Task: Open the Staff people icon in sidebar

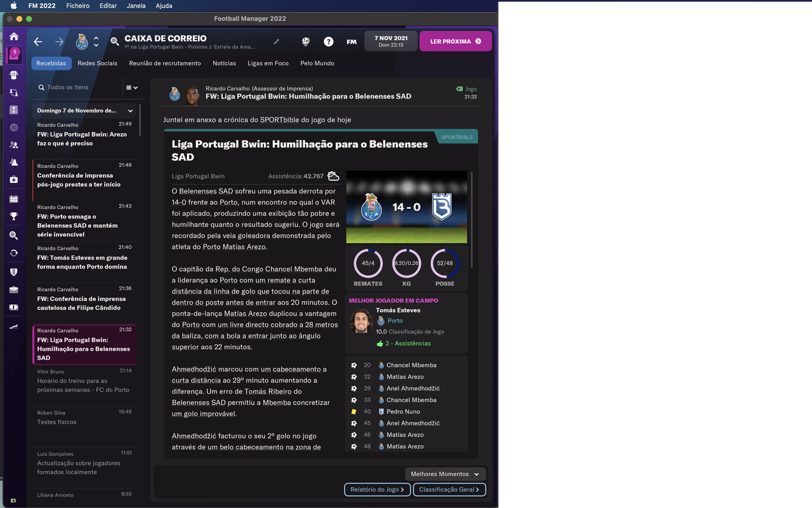Action: (14, 145)
